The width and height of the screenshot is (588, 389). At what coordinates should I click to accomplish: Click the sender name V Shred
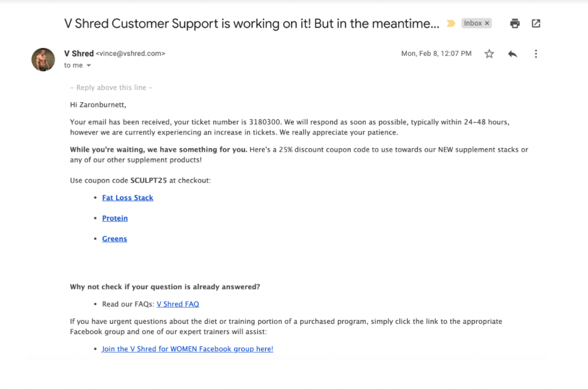tap(79, 54)
